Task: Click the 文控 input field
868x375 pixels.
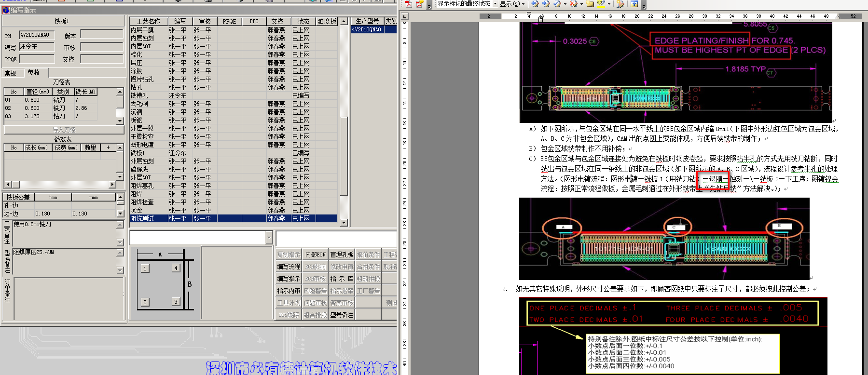Action: click(x=101, y=59)
